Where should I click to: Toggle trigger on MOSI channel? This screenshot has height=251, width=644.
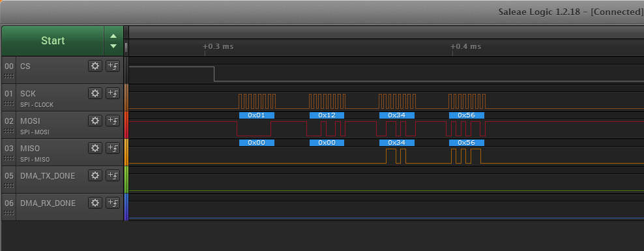[x=113, y=121]
